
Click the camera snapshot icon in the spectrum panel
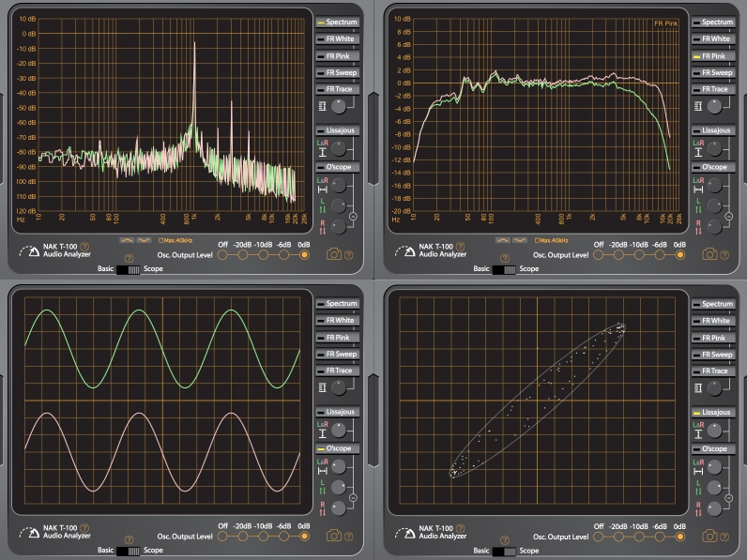point(334,253)
